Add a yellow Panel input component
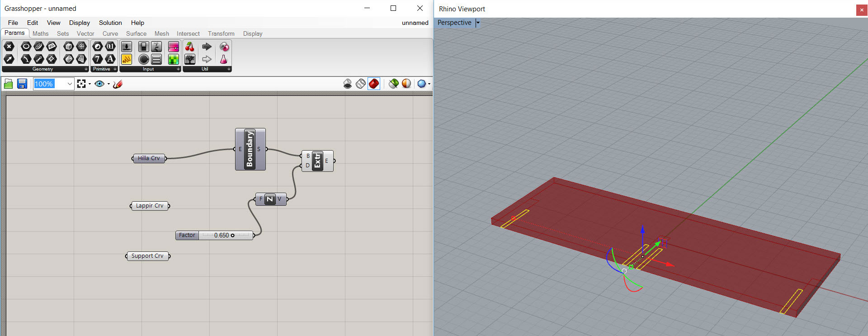The width and height of the screenshot is (868, 336). coord(127,59)
